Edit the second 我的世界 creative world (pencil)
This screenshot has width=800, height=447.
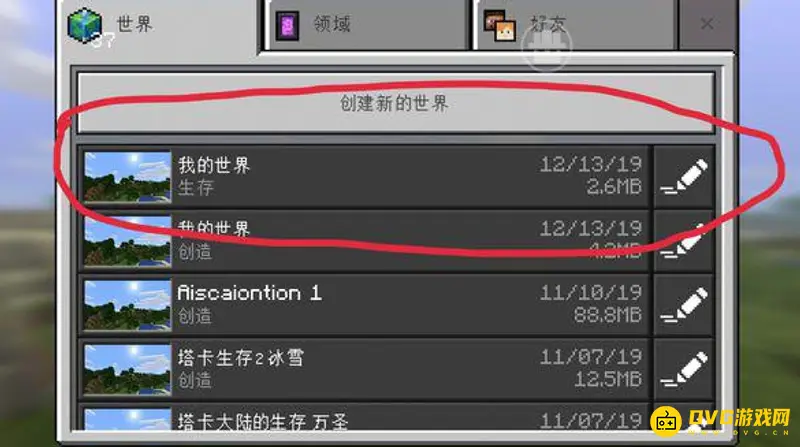[x=684, y=241]
